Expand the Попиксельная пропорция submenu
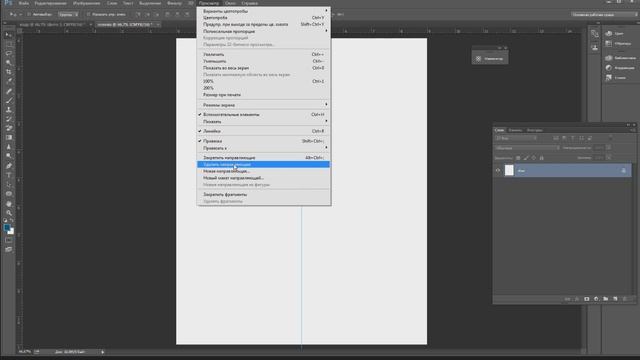Viewport: 640px width, 360px height. pos(263,31)
